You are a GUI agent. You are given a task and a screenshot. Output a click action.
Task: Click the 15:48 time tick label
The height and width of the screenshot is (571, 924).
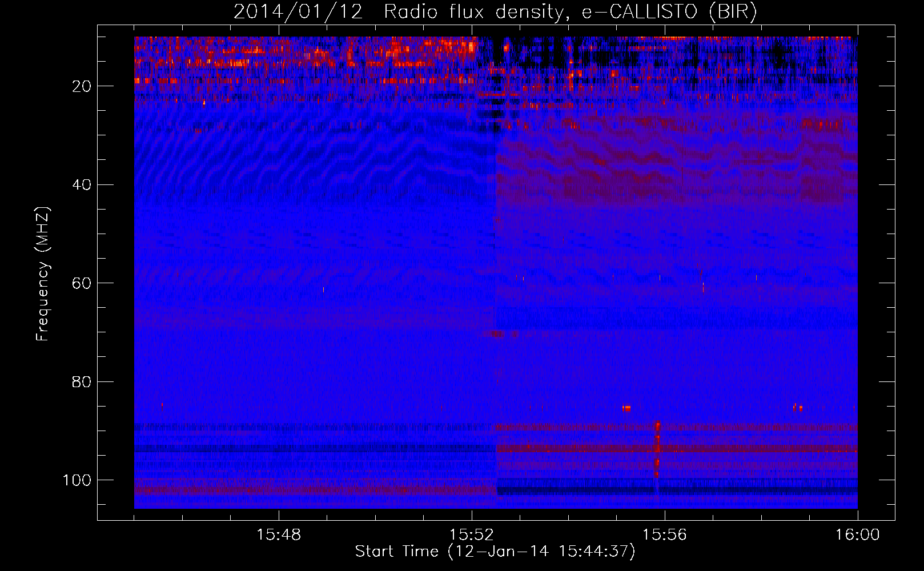point(279,535)
